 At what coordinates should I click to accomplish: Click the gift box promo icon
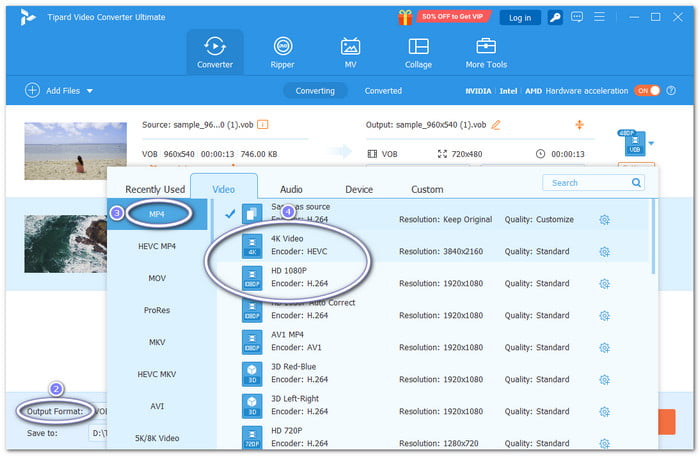point(405,17)
